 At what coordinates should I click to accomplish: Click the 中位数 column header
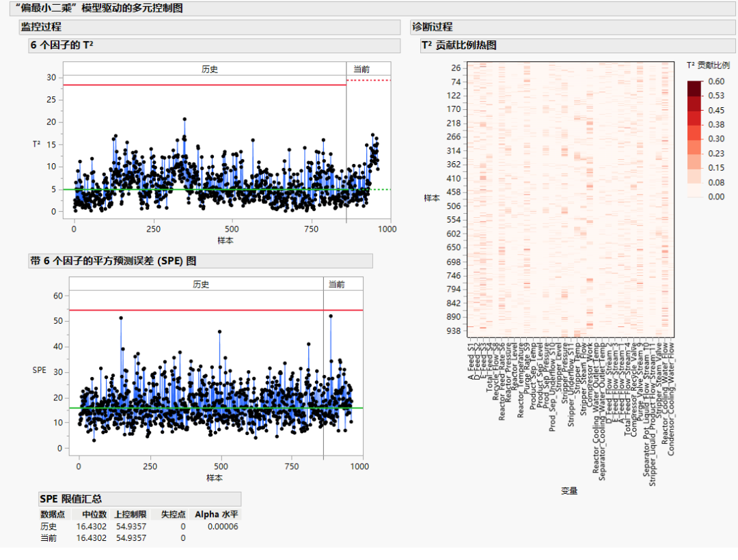[x=94, y=514]
